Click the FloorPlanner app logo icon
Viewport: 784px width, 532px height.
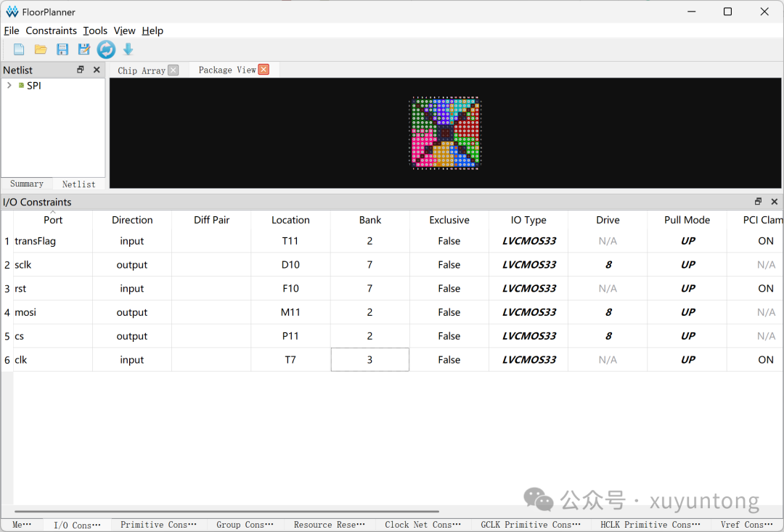[12, 12]
